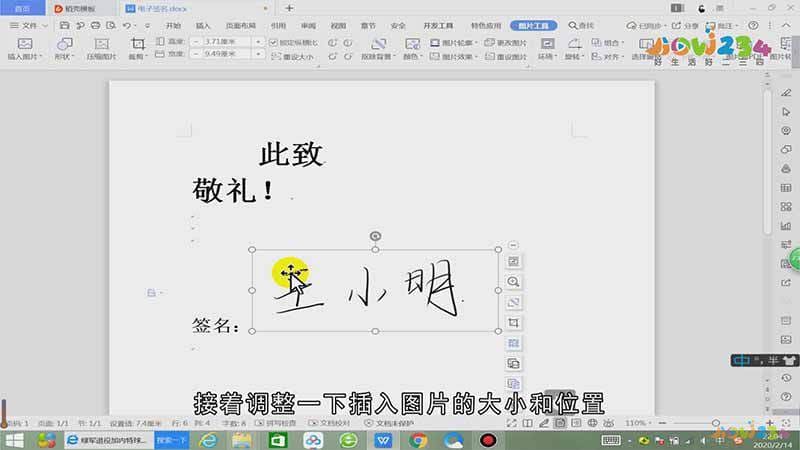The image size is (800, 450).
Task: Click the new tab plus button
Action: click(289, 8)
